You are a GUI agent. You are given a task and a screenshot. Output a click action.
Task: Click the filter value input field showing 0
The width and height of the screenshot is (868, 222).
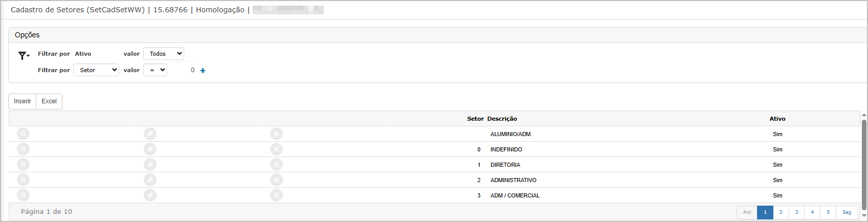183,70
